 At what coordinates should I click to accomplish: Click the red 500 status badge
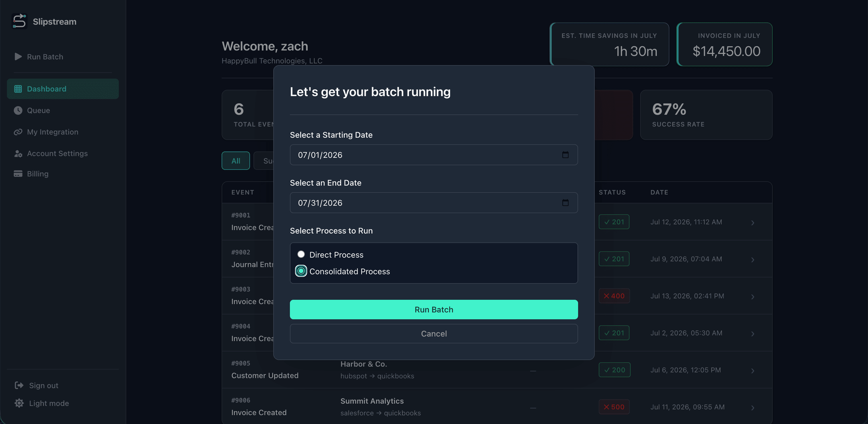(x=614, y=407)
